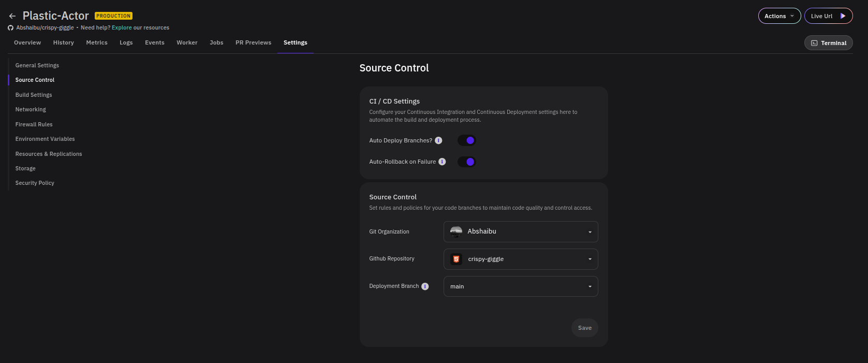Expand the Actions dropdown menu
Viewport: 868px width, 363px height.
point(779,16)
